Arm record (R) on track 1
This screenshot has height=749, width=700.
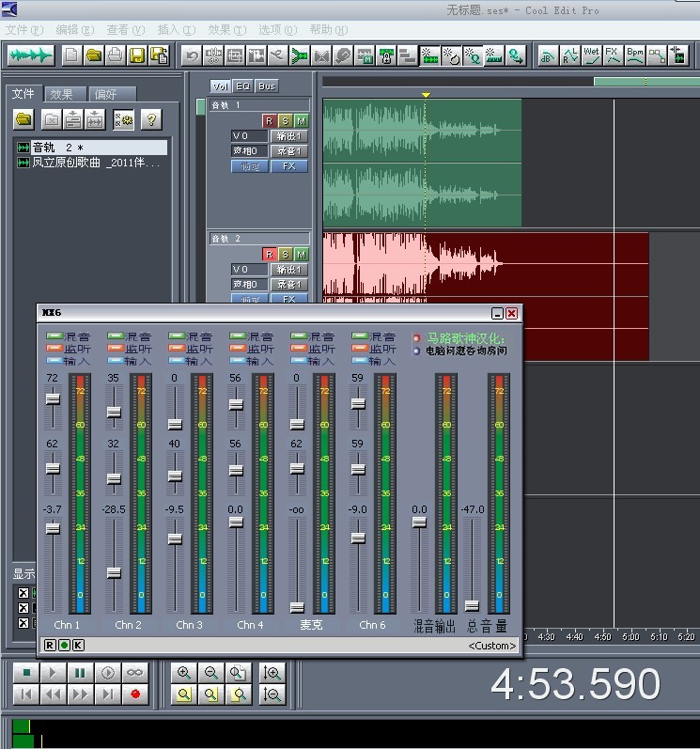(269, 121)
